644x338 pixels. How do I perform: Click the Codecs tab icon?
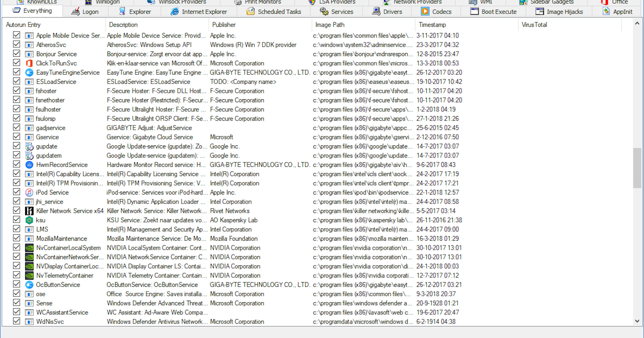[425, 12]
